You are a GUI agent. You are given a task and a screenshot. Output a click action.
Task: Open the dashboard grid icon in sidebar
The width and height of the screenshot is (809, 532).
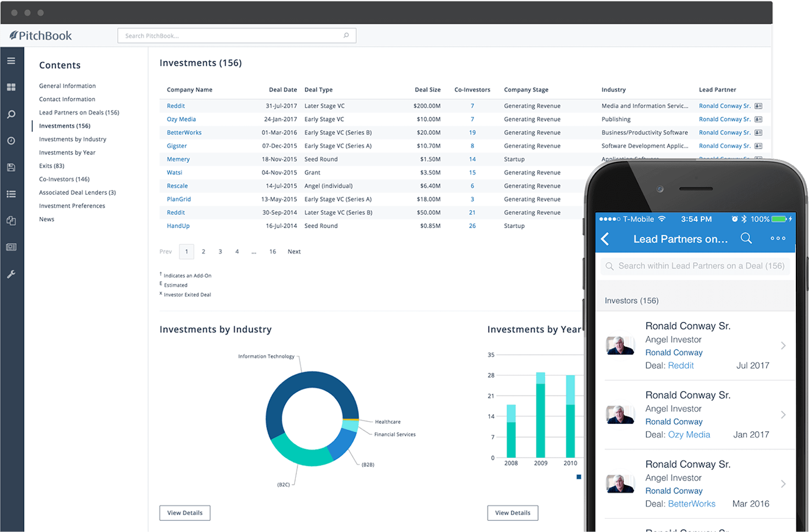11,87
